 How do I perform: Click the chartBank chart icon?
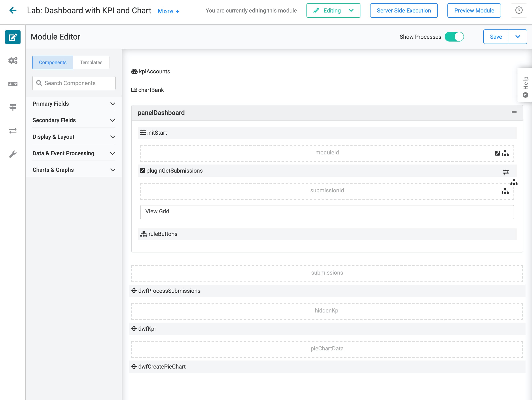tap(134, 90)
